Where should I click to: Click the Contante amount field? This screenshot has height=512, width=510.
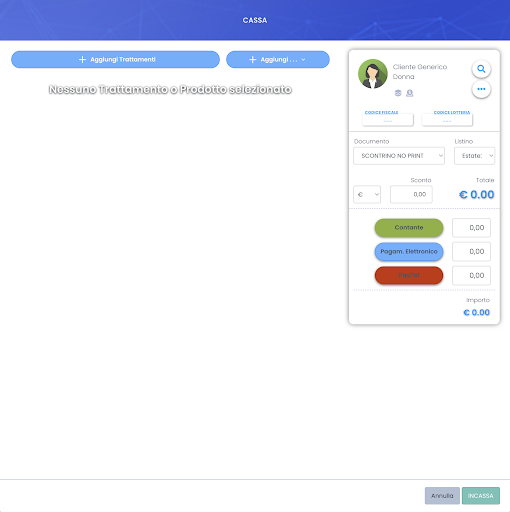[x=471, y=228]
